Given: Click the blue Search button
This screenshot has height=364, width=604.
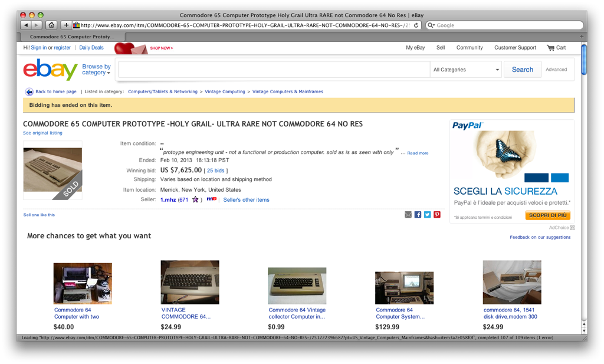Looking at the screenshot, I should tap(523, 70).
